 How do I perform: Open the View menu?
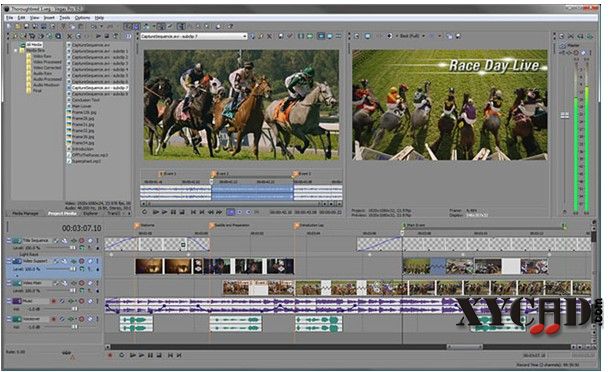[35, 17]
